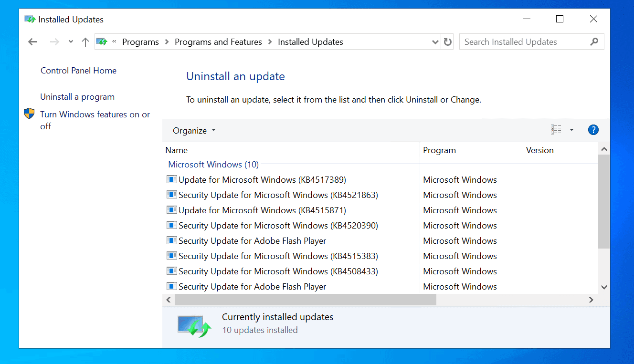
Task: Click the vertical scrollbar up arrow
Action: coord(604,149)
